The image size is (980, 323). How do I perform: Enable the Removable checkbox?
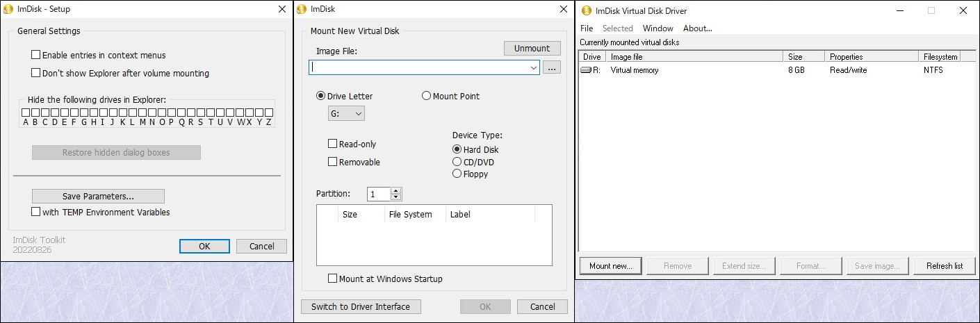tap(332, 162)
